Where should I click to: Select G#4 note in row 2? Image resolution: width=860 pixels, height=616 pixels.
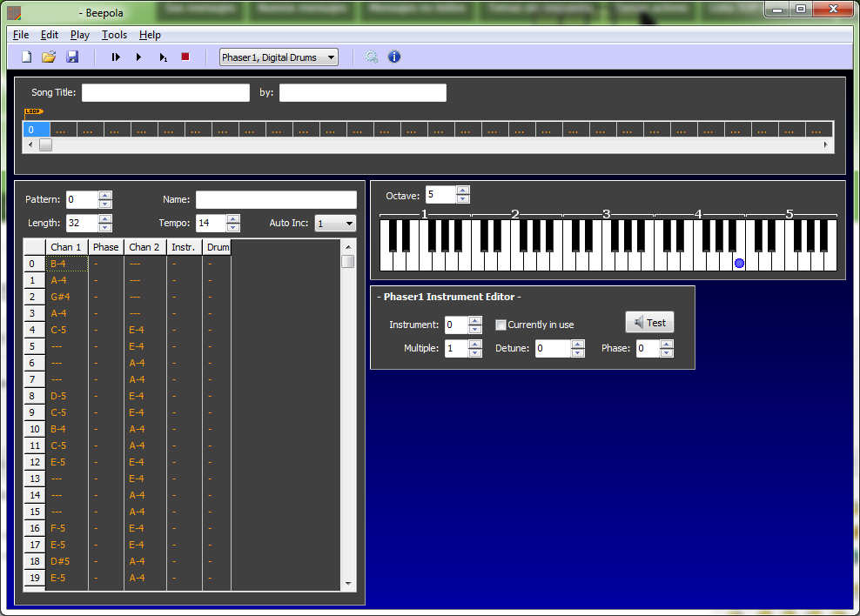(66, 297)
